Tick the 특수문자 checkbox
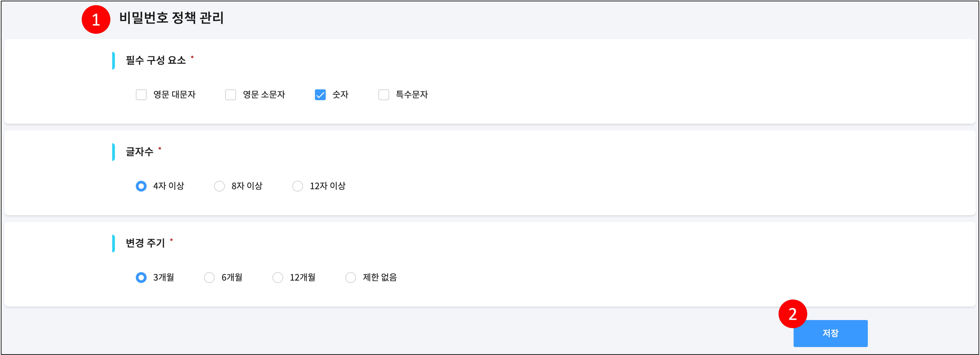The height and width of the screenshot is (355, 980). coord(384,95)
